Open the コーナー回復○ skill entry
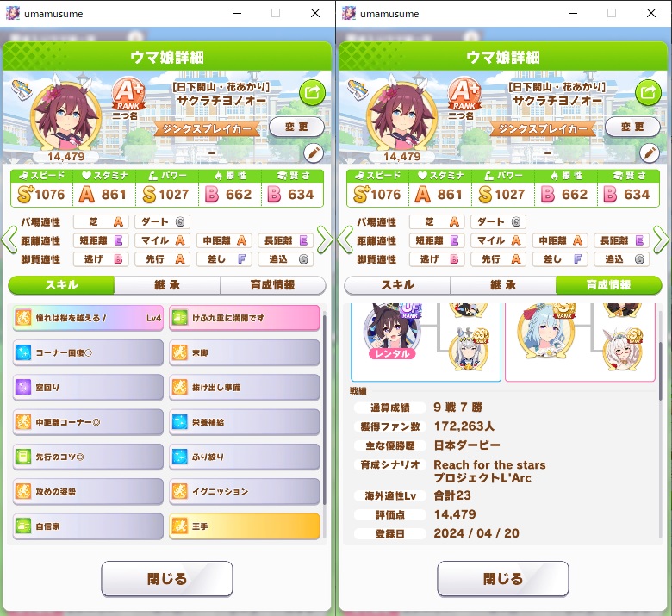The image size is (672, 616). [x=88, y=352]
